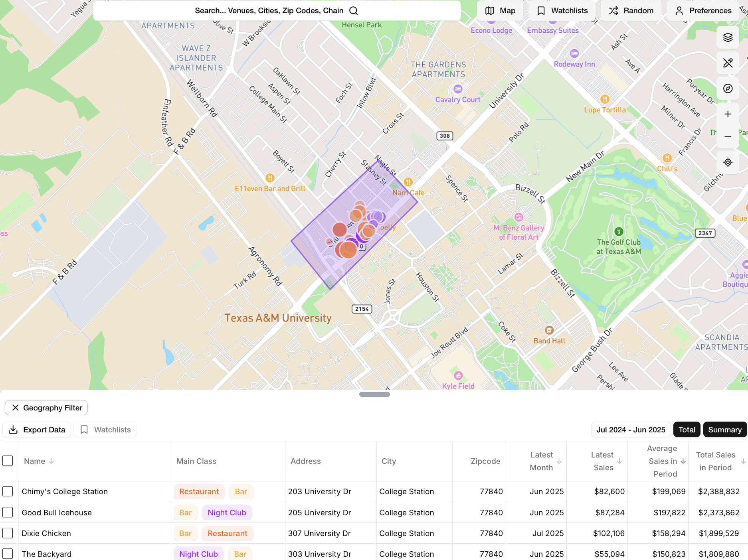
Task: Zoom out on the map
Action: (x=728, y=136)
